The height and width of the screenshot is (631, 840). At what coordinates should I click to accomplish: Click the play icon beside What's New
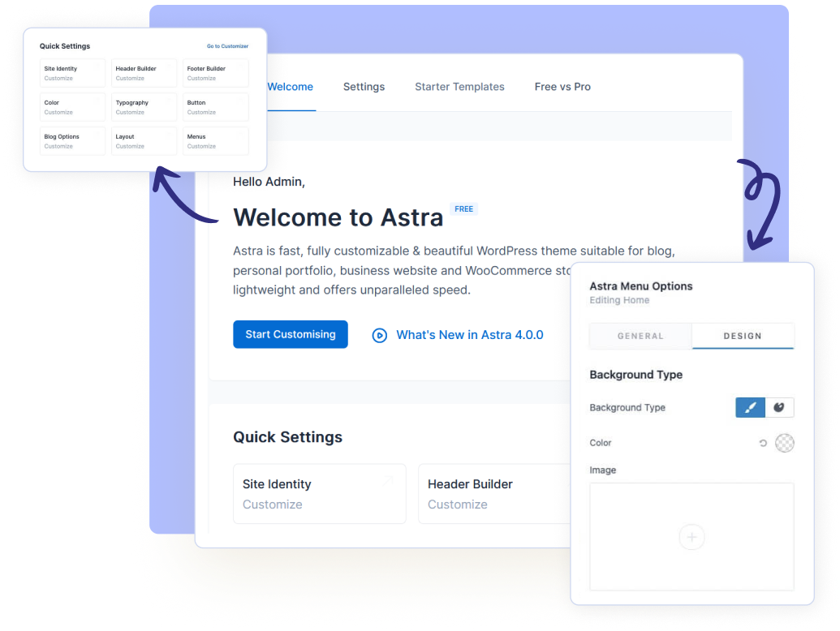coord(379,336)
